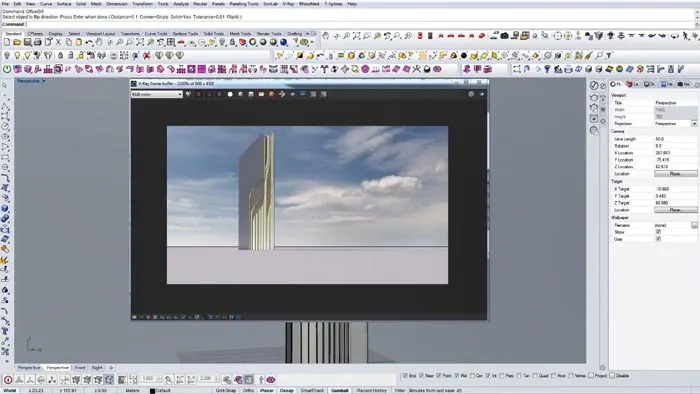Toggle the Point osnap checkbox
Viewport: 700px width, 394px height.
click(438, 376)
